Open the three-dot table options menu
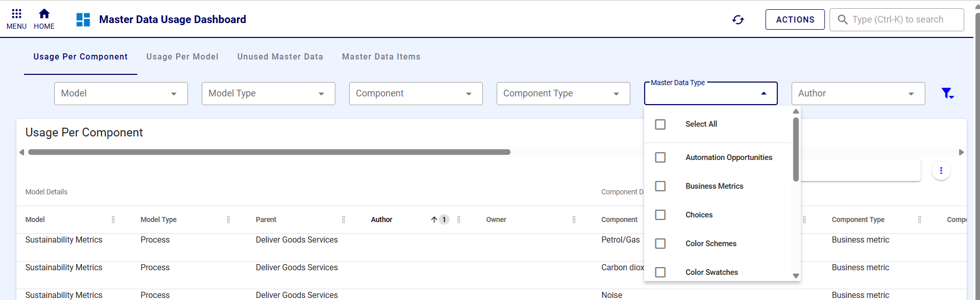The height and width of the screenshot is (300, 980). [941, 171]
